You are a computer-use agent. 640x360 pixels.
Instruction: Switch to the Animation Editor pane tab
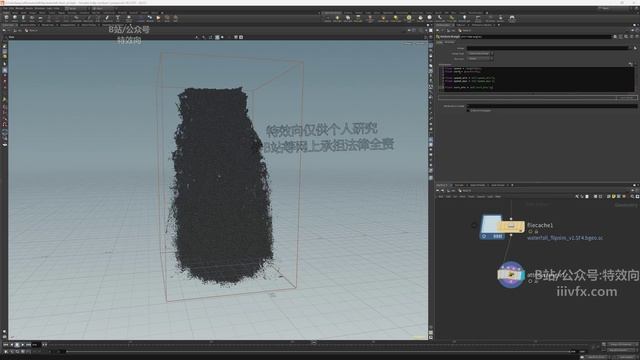click(28, 25)
